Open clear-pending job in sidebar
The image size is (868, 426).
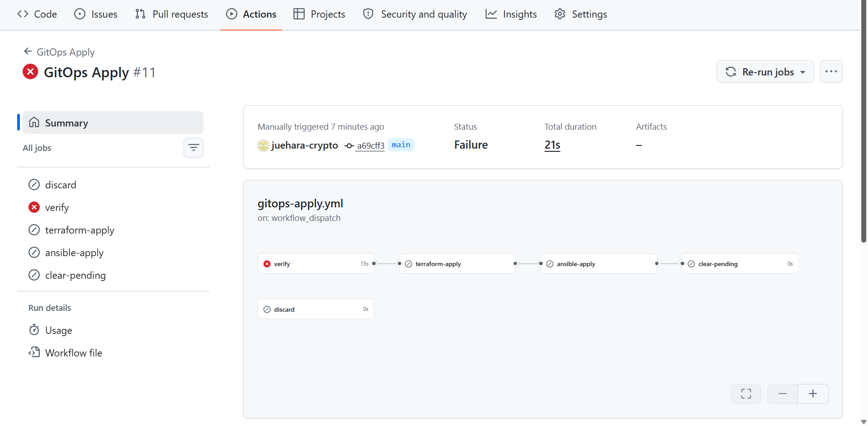pos(113,275)
